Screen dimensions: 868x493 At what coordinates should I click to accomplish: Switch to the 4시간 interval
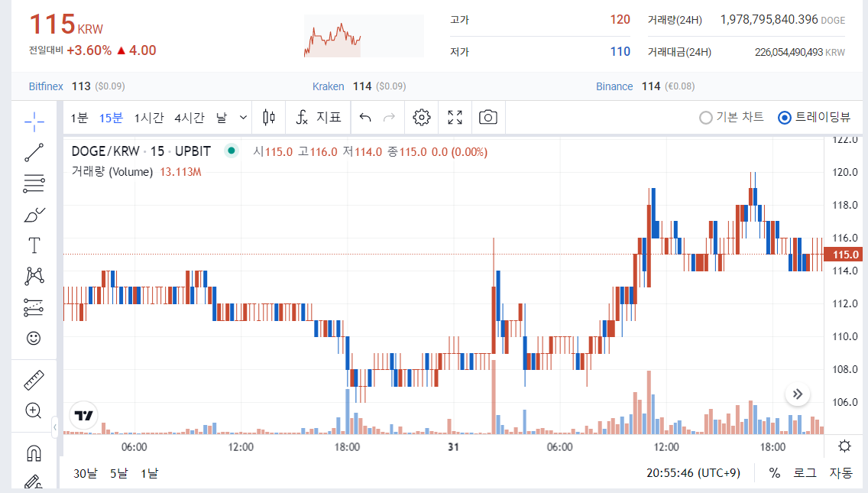point(189,118)
